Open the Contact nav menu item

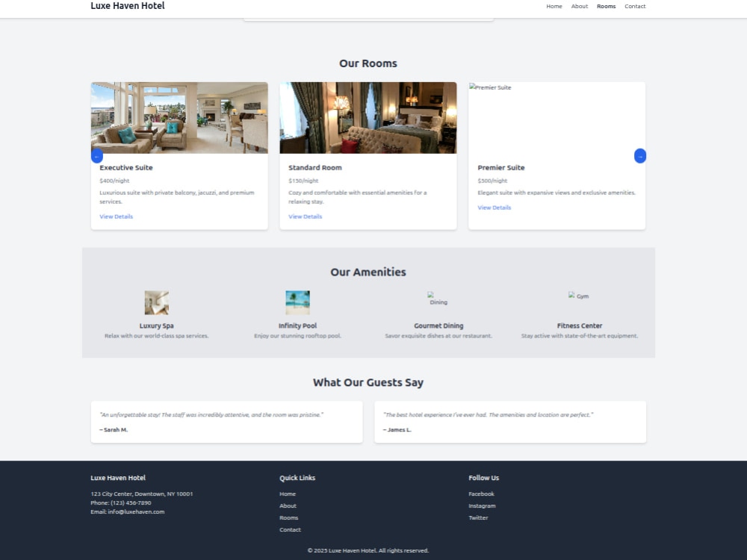635,6
